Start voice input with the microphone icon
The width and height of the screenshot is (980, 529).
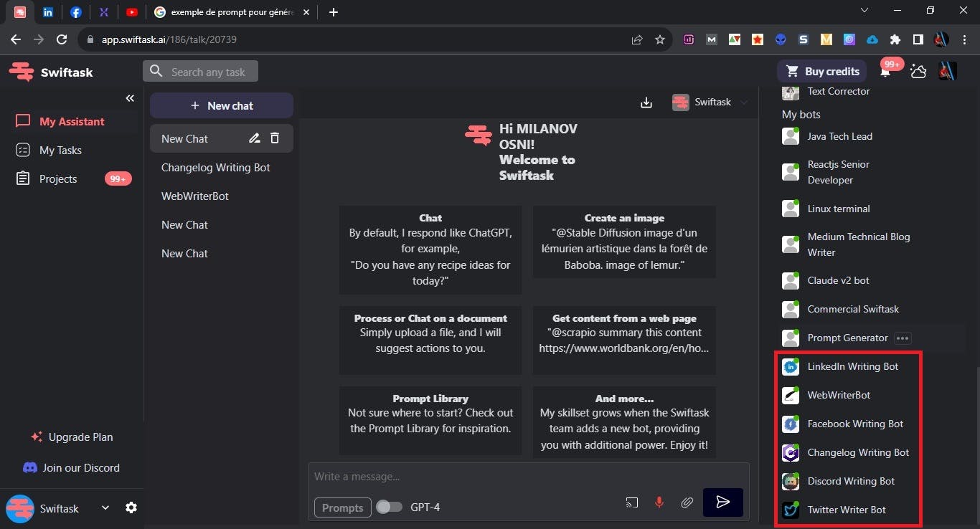coord(659,502)
